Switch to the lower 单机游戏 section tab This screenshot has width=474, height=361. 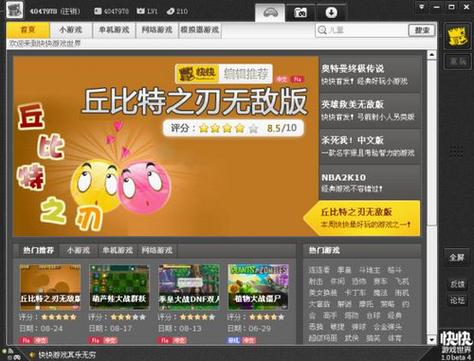click(x=117, y=250)
